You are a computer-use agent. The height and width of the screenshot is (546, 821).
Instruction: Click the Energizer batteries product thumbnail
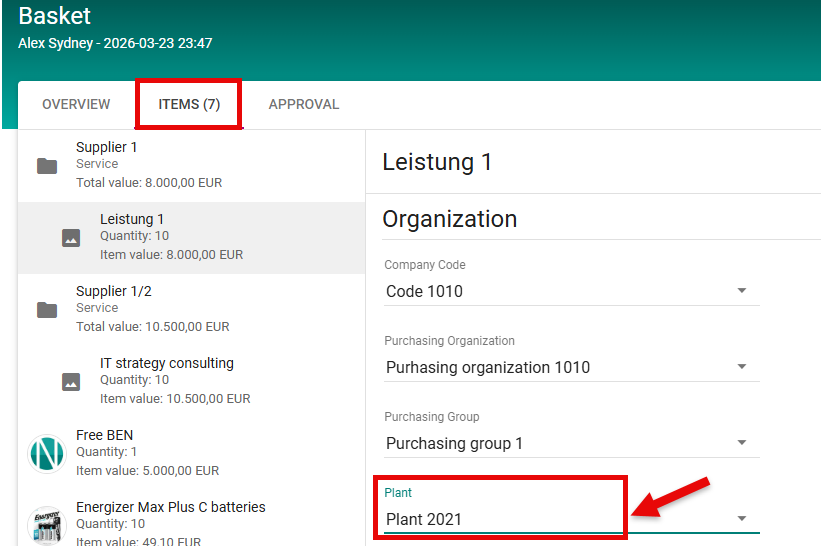(46, 525)
